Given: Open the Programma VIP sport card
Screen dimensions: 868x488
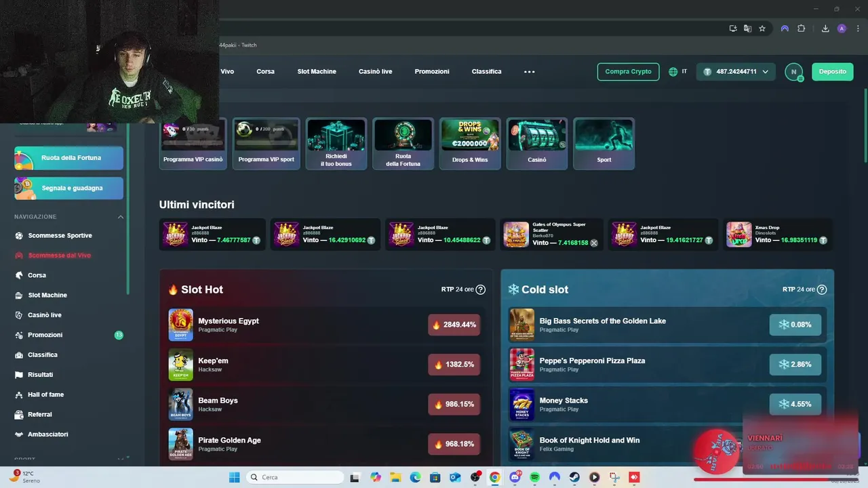Looking at the screenshot, I should click(267, 144).
